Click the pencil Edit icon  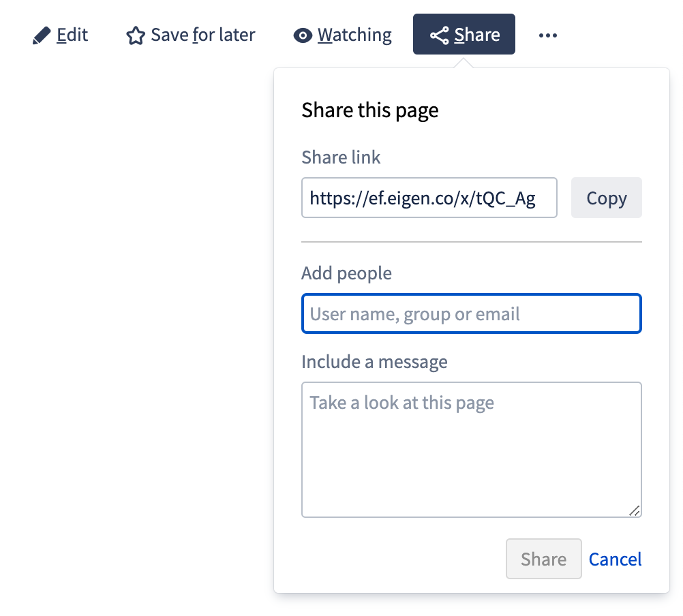42,35
